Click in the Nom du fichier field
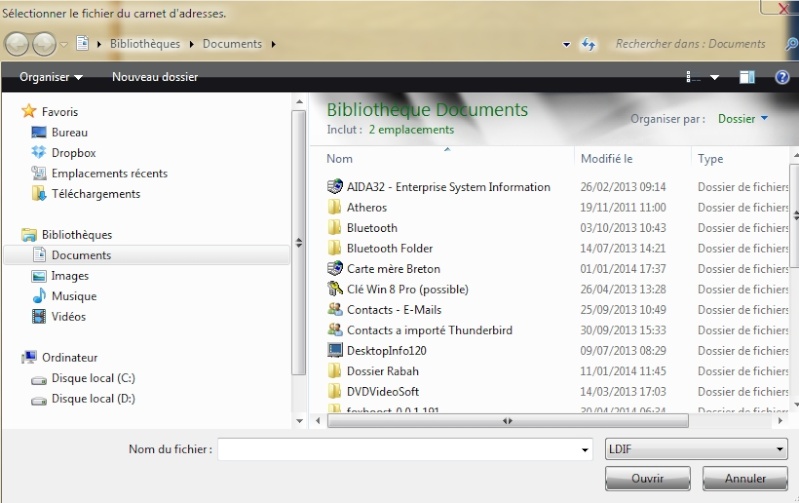This screenshot has width=799, height=503. (398, 449)
